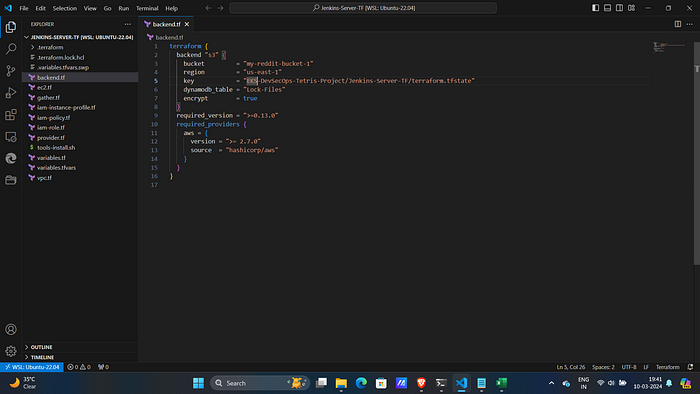
Task: Open .terraform.lock.hcl file
Action: coord(80,57)
